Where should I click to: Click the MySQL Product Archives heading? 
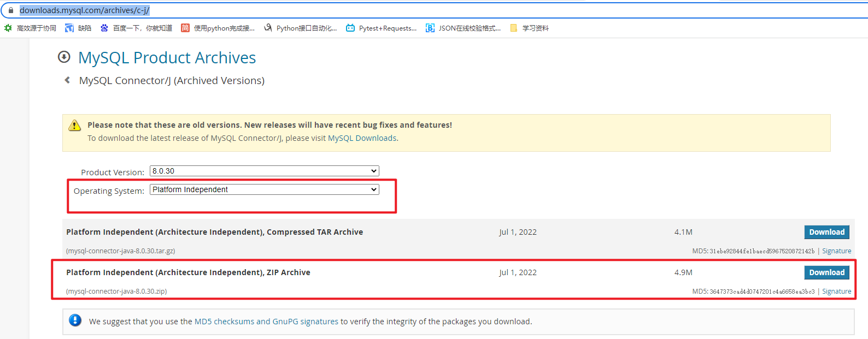pyautogui.click(x=167, y=57)
